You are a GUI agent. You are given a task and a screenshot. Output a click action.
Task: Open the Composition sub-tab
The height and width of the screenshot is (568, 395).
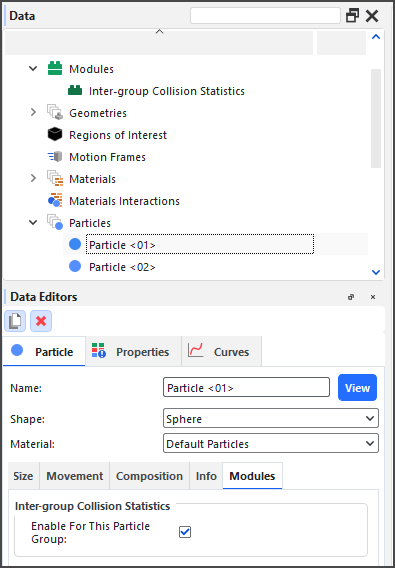pos(149,476)
